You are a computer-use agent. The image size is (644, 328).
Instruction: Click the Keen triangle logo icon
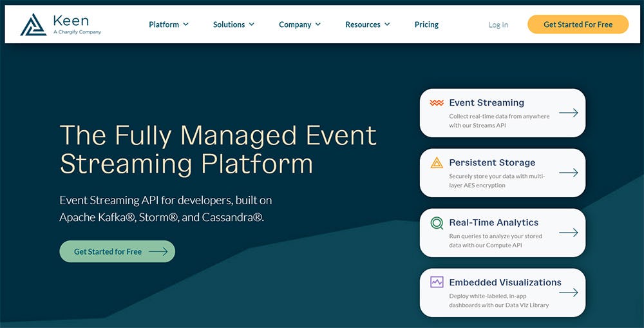click(33, 24)
